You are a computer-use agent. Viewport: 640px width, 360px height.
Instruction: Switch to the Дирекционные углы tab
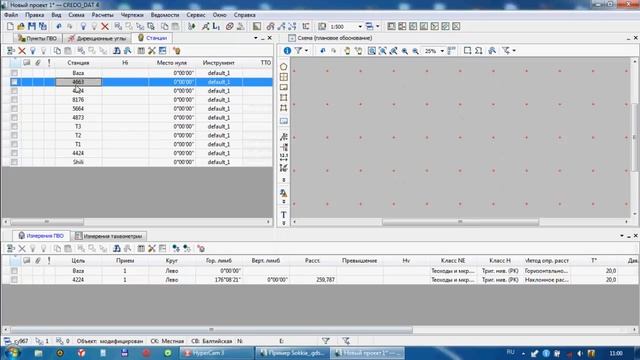pyautogui.click(x=97, y=38)
